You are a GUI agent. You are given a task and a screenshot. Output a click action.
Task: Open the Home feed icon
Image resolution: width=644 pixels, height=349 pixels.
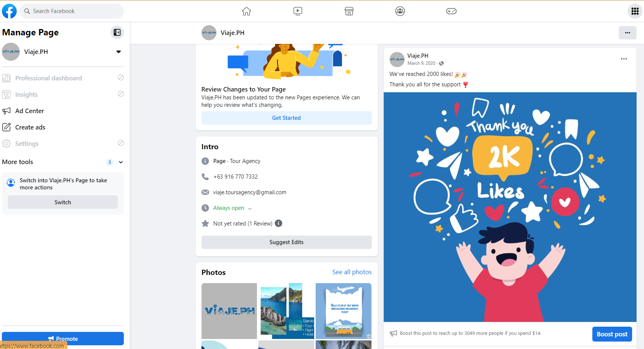click(247, 11)
